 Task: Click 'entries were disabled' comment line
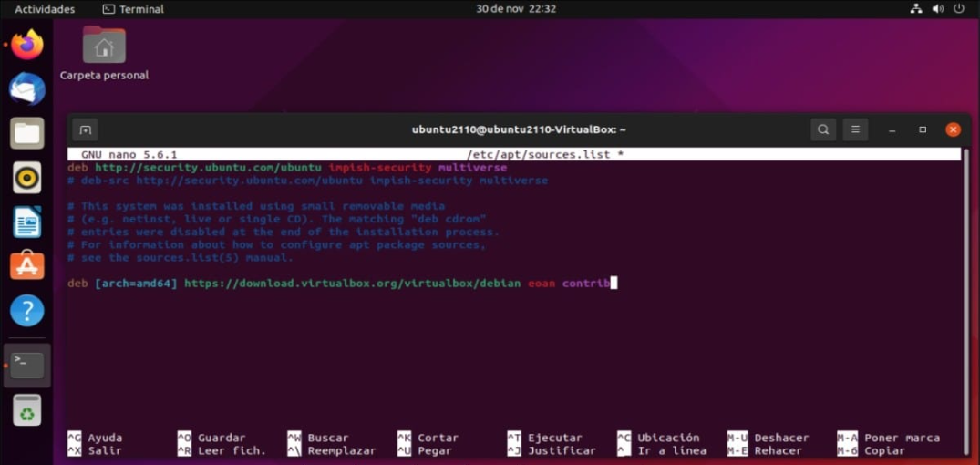pos(284,232)
